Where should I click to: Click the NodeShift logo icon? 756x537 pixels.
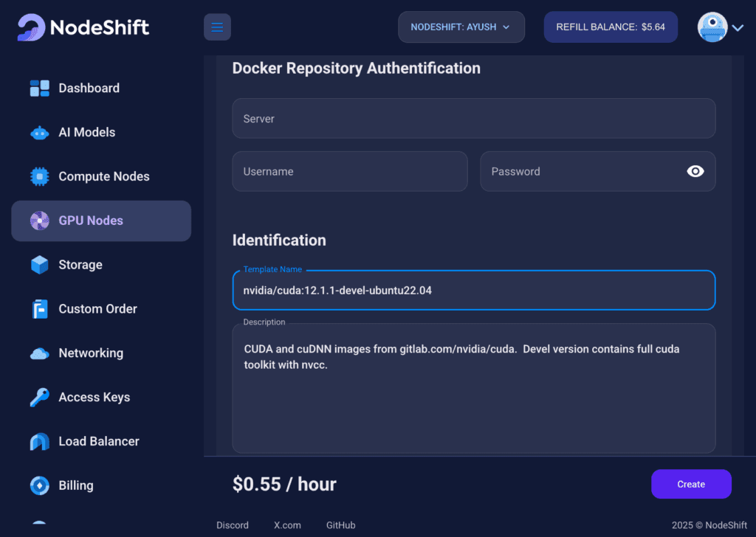(31, 27)
